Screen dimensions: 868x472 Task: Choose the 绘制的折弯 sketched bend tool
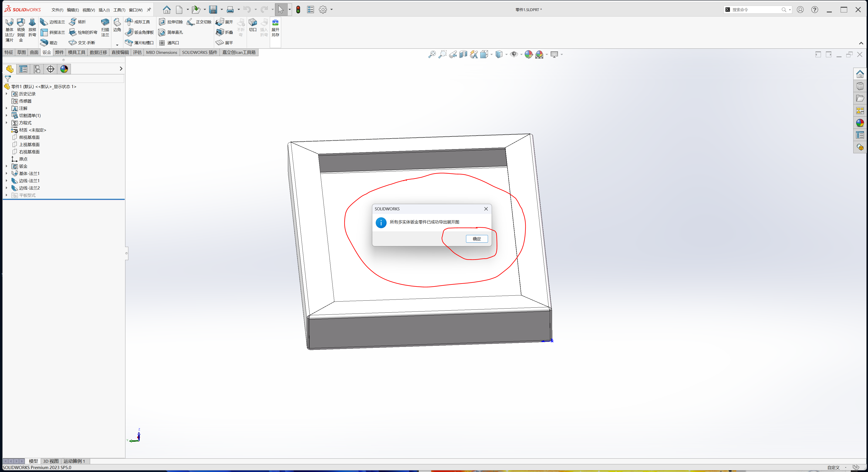click(x=83, y=32)
